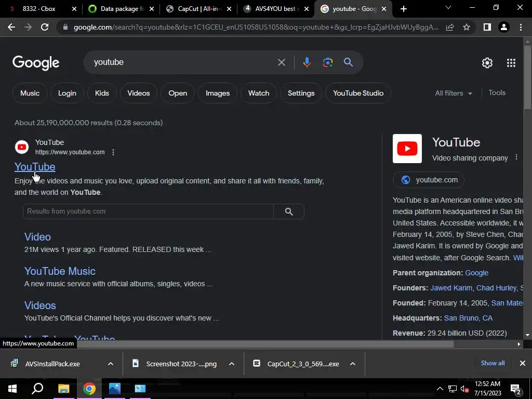Open the notification center icon
Viewport: 532px width, 399px height.
click(x=516, y=390)
